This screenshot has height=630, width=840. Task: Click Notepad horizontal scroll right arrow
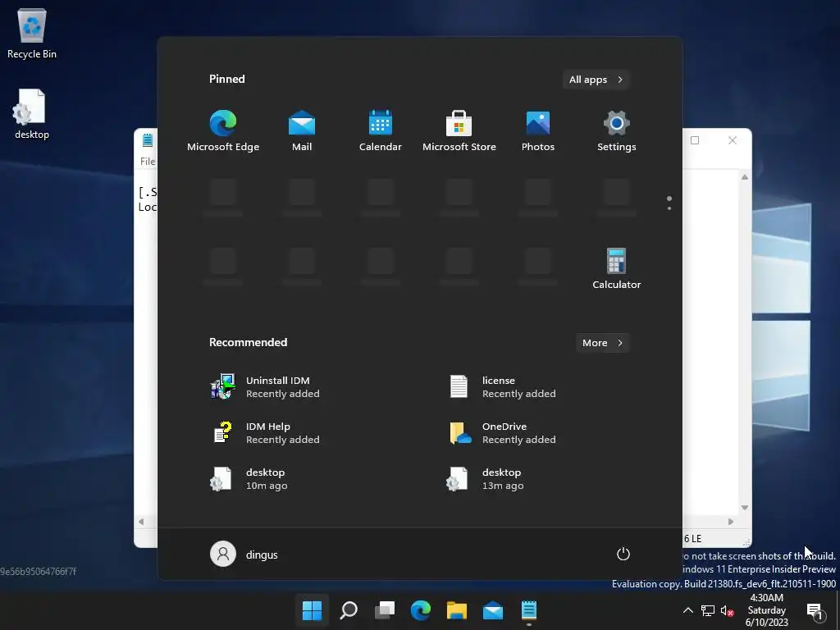click(x=731, y=521)
